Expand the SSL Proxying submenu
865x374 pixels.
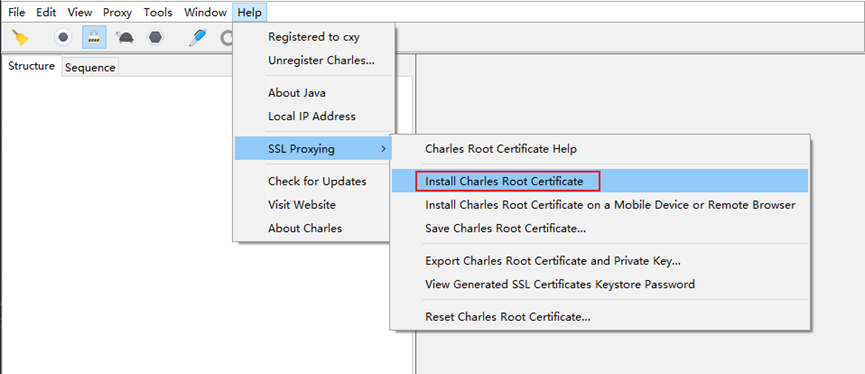[314, 149]
